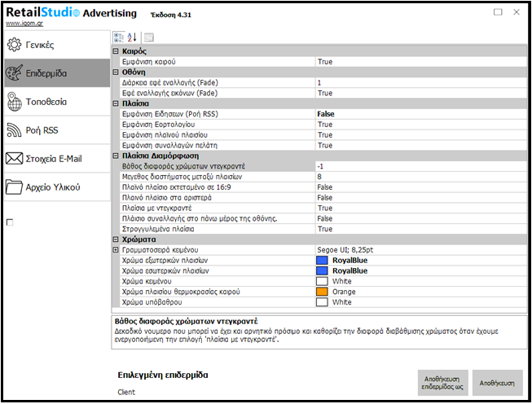Click the Αποθήκευση επιδερμίδας ως button

pos(442,381)
